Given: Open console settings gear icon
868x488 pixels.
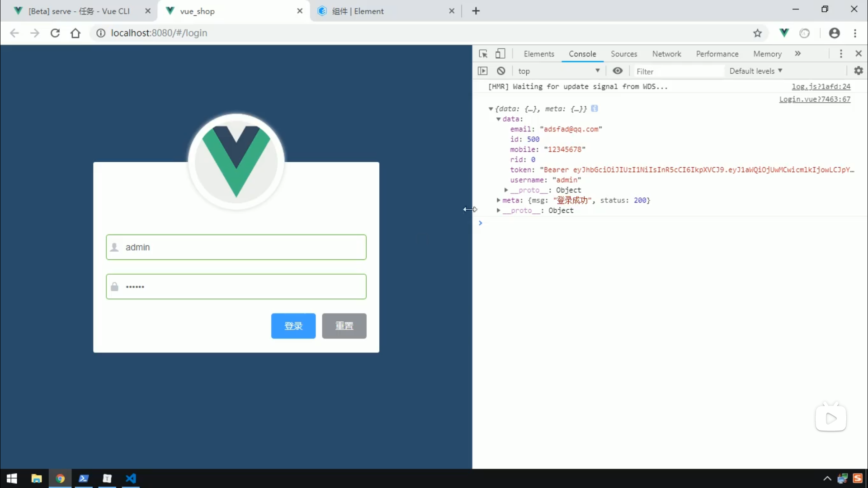Looking at the screenshot, I should (859, 70).
